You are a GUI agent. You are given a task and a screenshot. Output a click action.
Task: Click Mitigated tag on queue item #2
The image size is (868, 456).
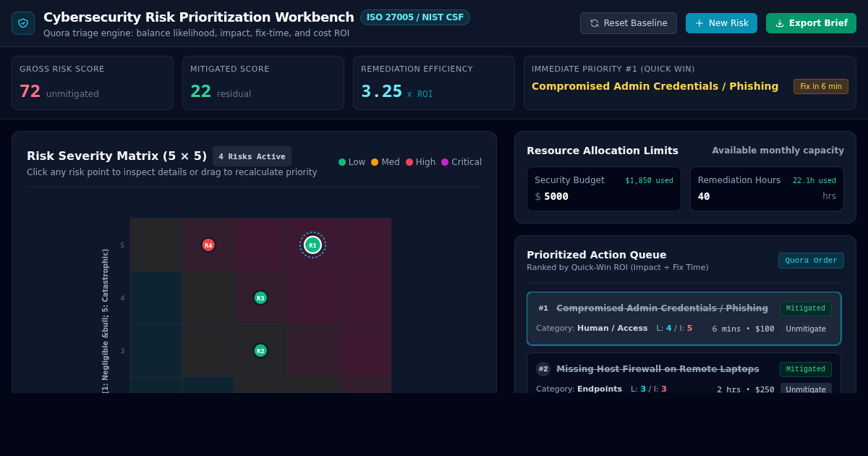click(806, 369)
